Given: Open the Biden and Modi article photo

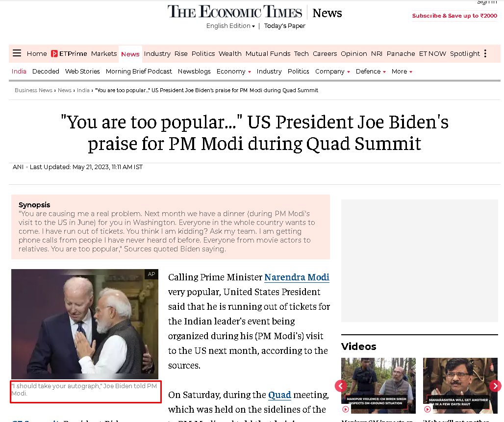Looking at the screenshot, I should pyautogui.click(x=85, y=324).
